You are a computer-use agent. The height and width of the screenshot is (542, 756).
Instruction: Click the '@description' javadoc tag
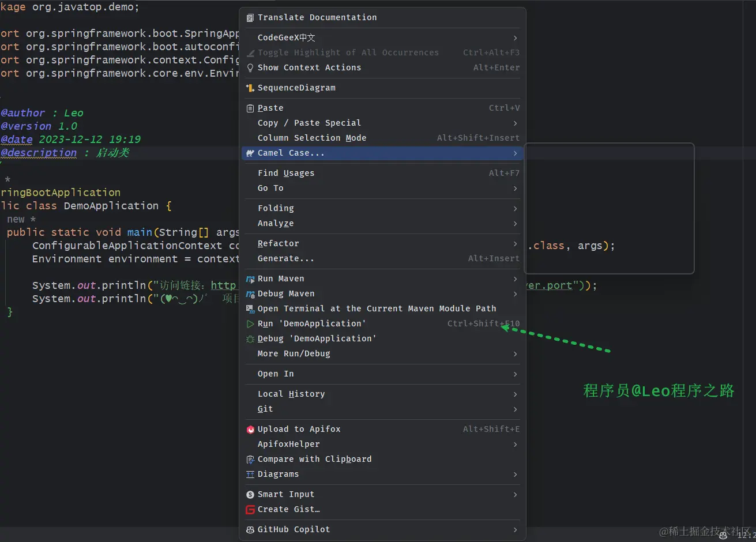pyautogui.click(x=39, y=153)
